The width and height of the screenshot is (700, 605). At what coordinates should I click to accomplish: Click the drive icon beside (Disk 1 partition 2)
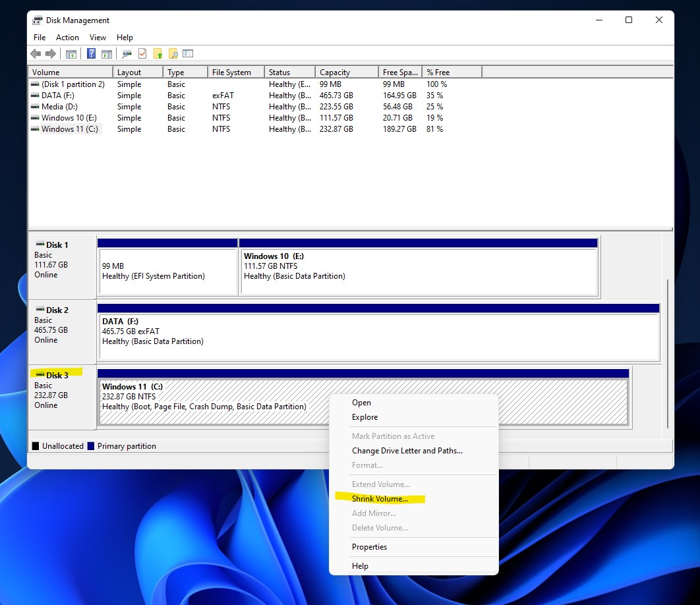(35, 84)
